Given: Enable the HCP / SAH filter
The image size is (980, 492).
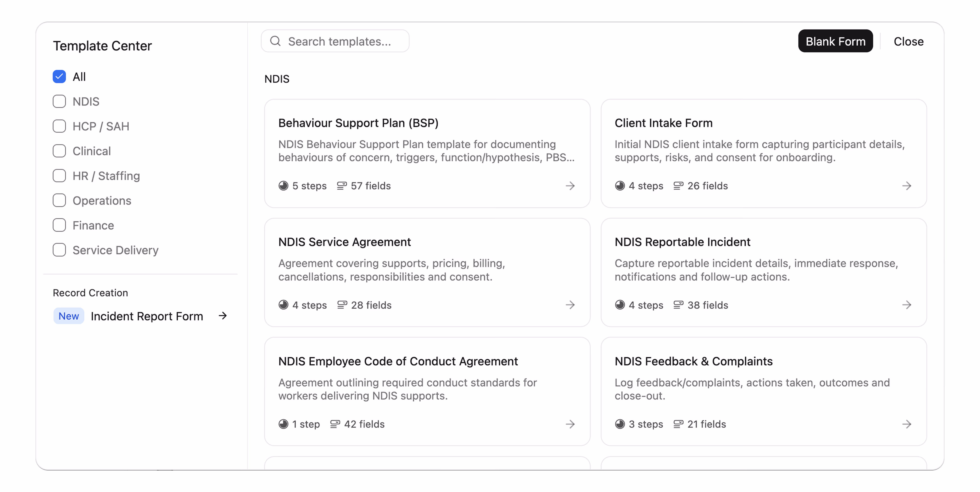Looking at the screenshot, I should [x=59, y=126].
